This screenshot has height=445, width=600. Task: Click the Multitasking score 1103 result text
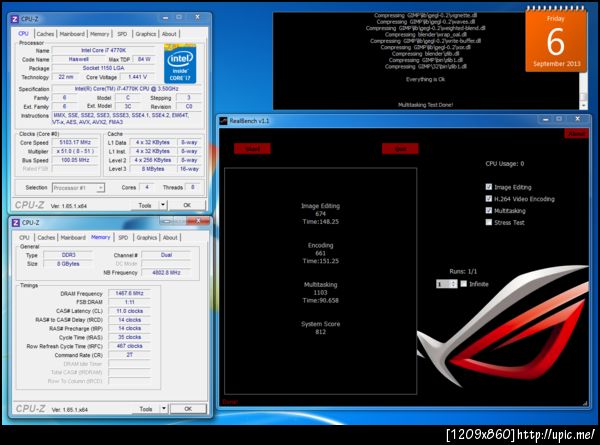coord(320,292)
